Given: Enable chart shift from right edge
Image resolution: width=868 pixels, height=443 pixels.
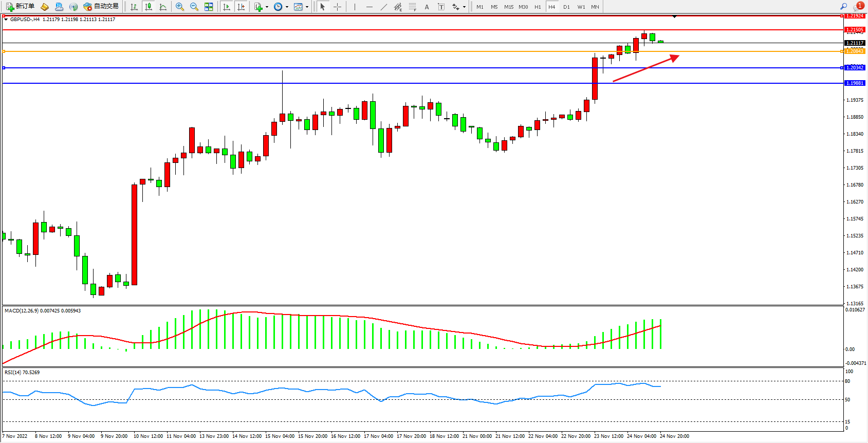Looking at the screenshot, I should 241,7.
